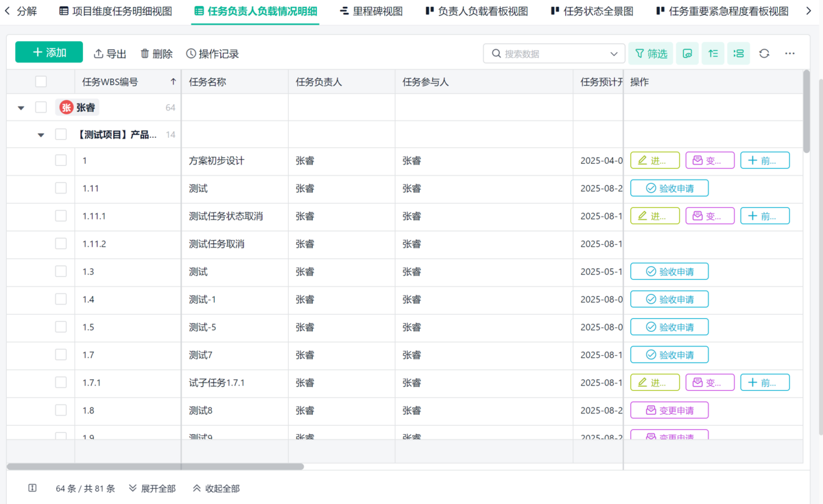Toggle the select-all header checkbox

point(41,82)
